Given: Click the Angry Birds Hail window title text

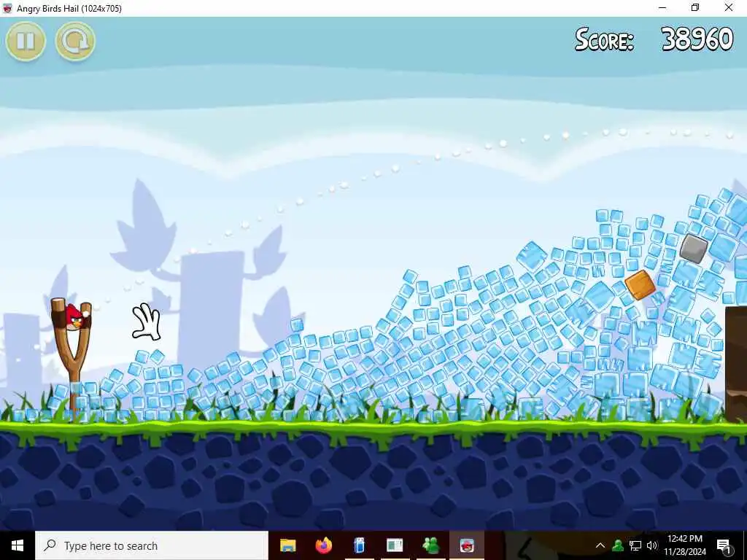Looking at the screenshot, I should 69,8.
